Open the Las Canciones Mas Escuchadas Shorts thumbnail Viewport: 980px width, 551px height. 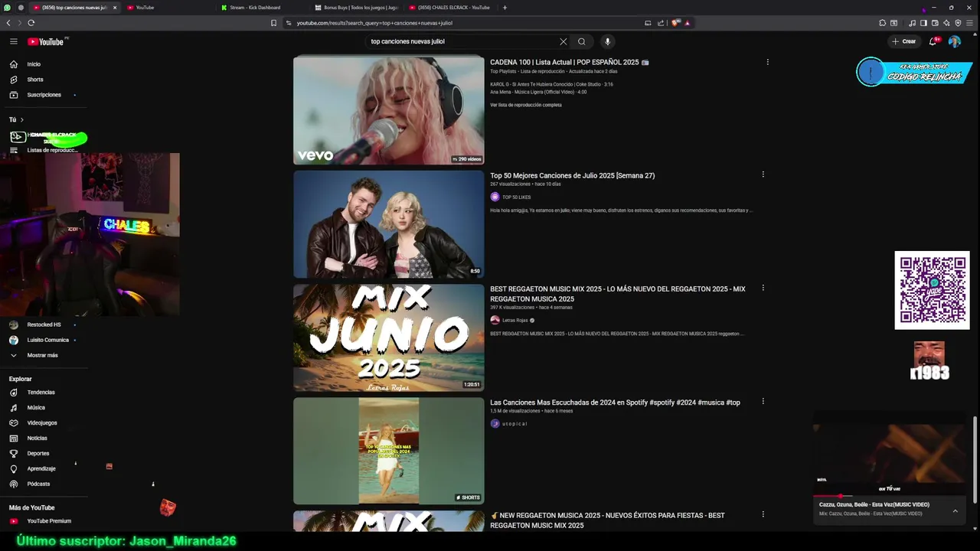(389, 451)
